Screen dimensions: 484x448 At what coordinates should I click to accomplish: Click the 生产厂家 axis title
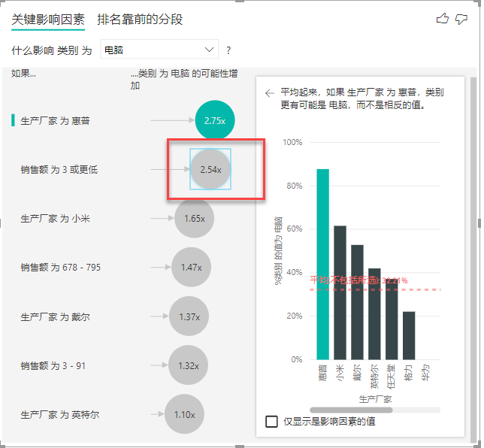(x=375, y=399)
